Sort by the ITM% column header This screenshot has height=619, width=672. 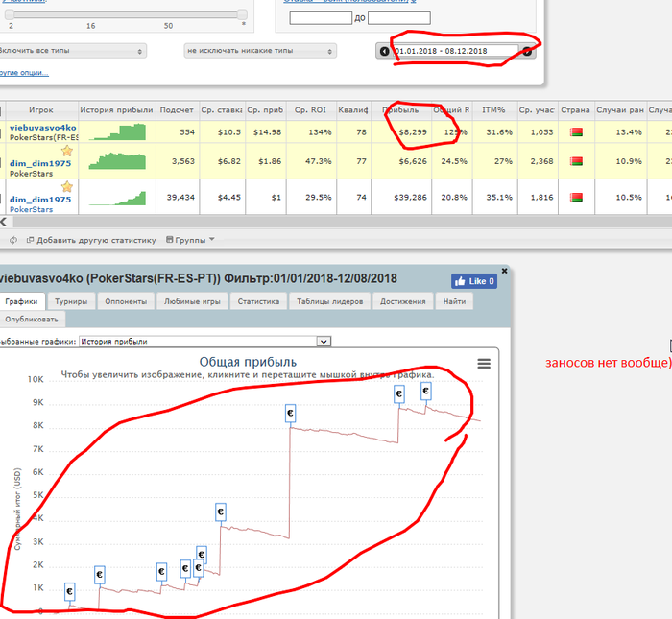coord(494,110)
